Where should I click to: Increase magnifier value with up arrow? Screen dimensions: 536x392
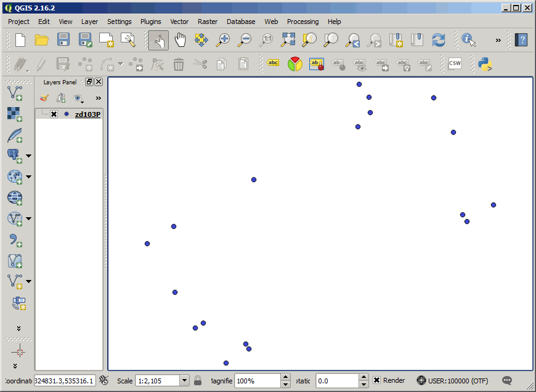click(x=285, y=377)
